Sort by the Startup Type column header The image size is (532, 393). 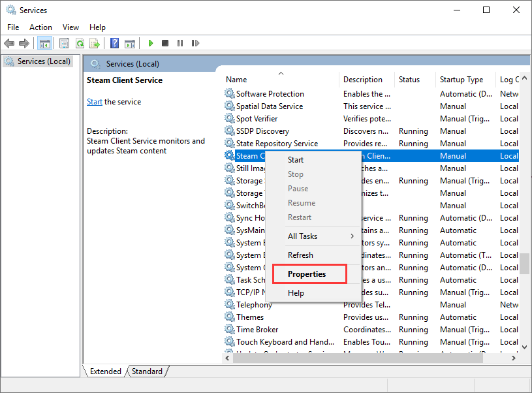(x=465, y=80)
